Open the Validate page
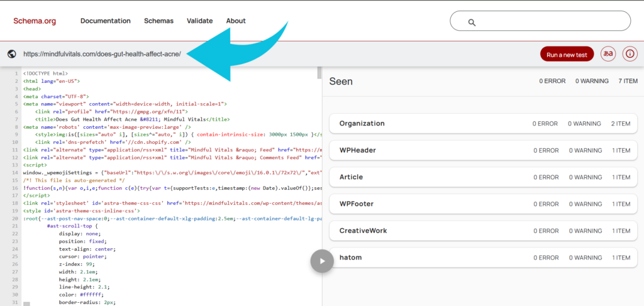644x306 pixels. point(199,21)
